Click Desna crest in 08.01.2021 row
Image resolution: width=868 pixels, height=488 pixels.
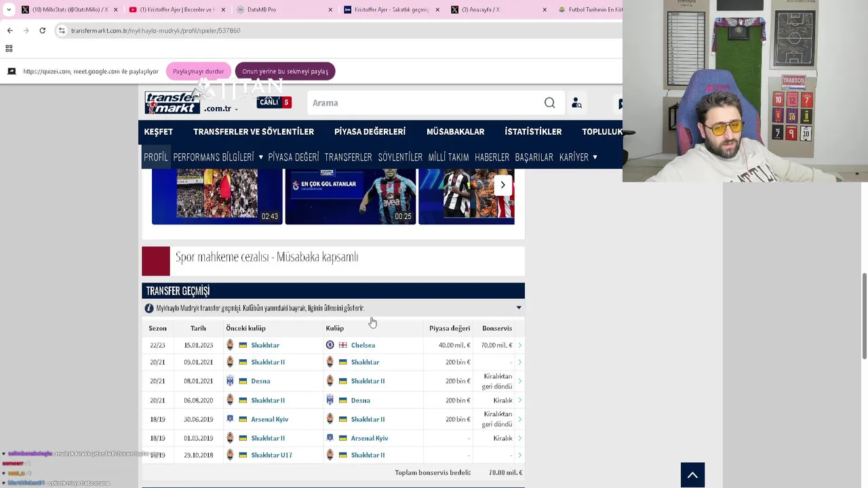[x=230, y=381]
